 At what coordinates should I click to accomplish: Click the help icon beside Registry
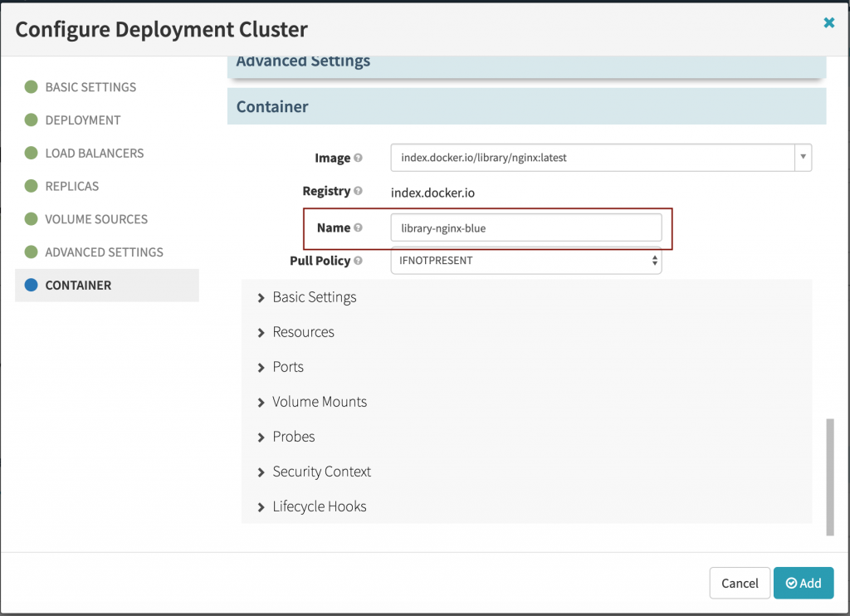[359, 191]
